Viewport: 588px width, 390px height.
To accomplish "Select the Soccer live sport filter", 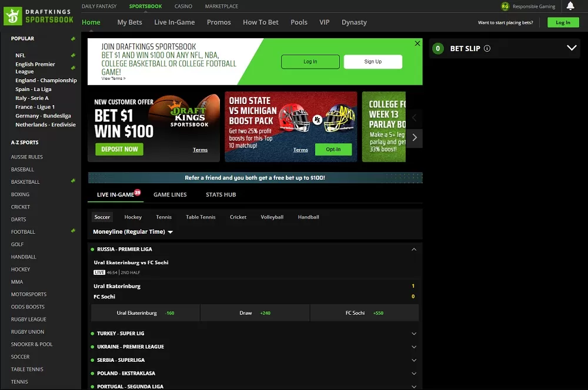I will 102,217.
